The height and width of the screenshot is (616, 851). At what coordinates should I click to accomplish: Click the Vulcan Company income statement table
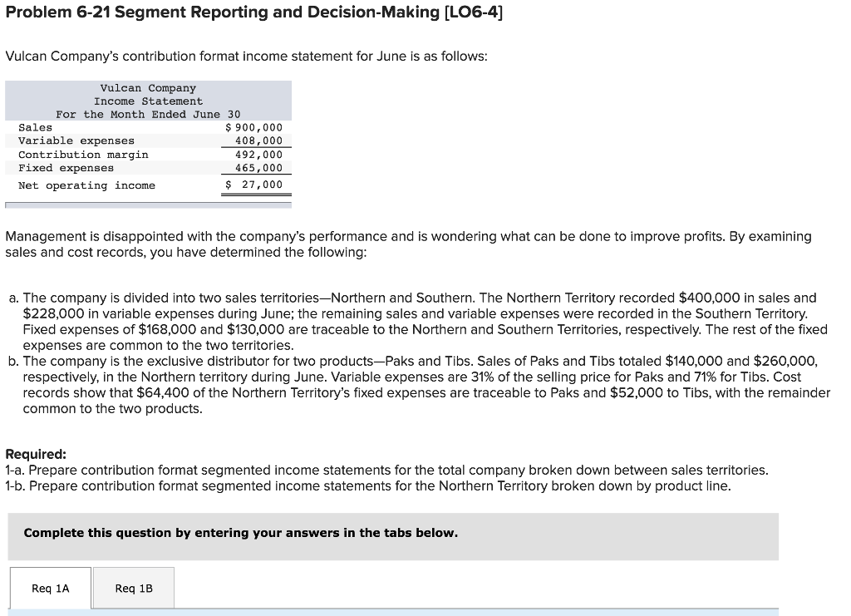(148, 137)
